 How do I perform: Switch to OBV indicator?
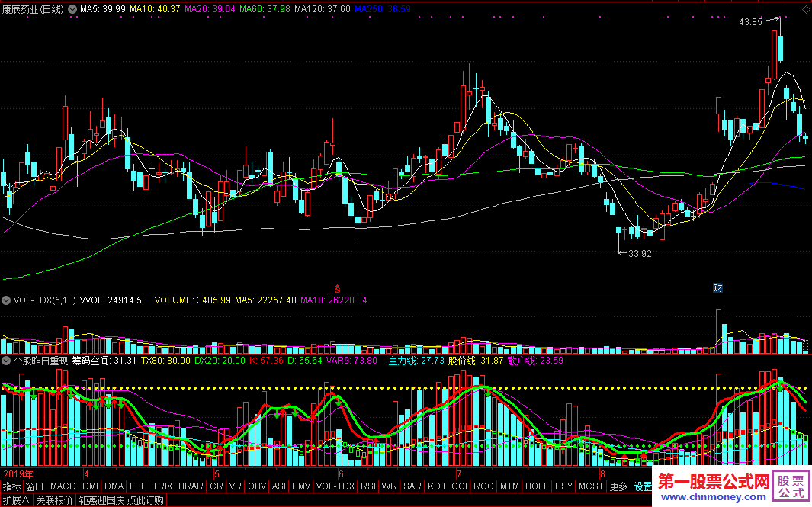257,487
